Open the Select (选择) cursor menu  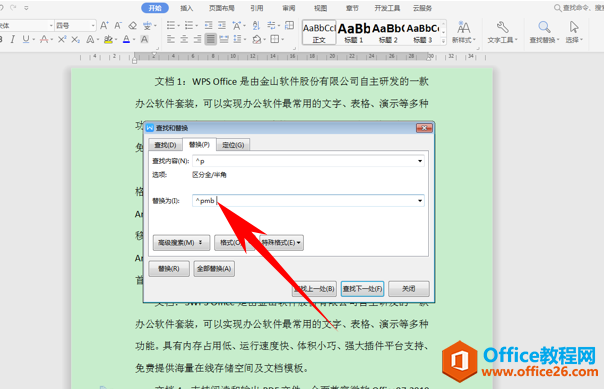pos(574,32)
